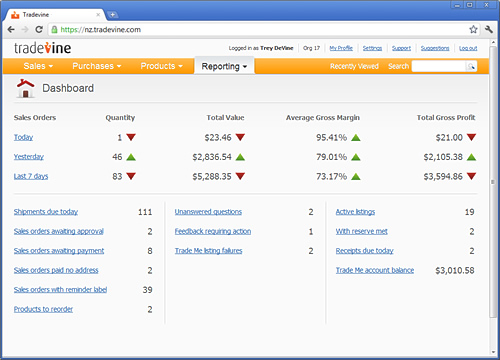
Task: Click green arrow beside 95.41% margin
Action: [x=356, y=137]
